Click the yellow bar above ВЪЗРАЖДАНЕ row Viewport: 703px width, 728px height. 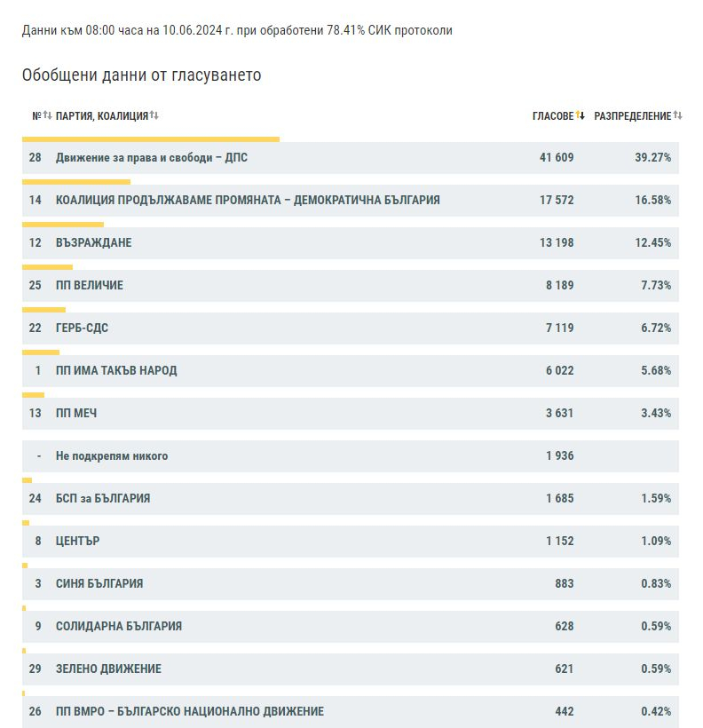coord(63,225)
